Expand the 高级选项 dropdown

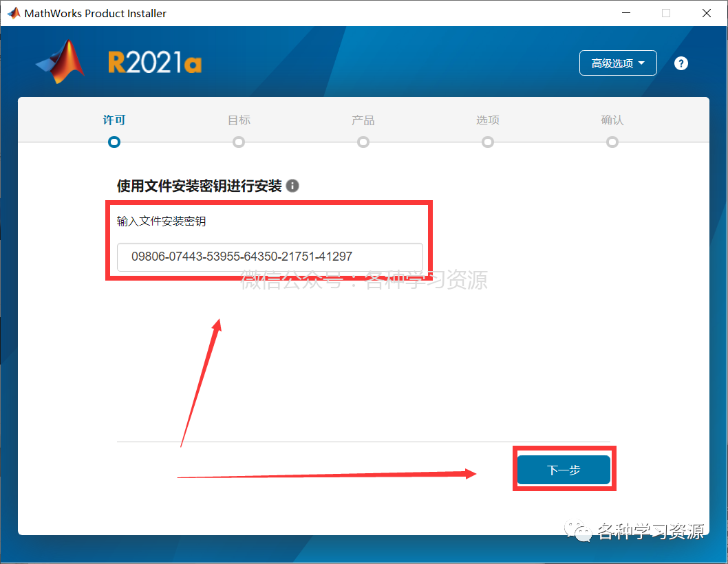[618, 63]
